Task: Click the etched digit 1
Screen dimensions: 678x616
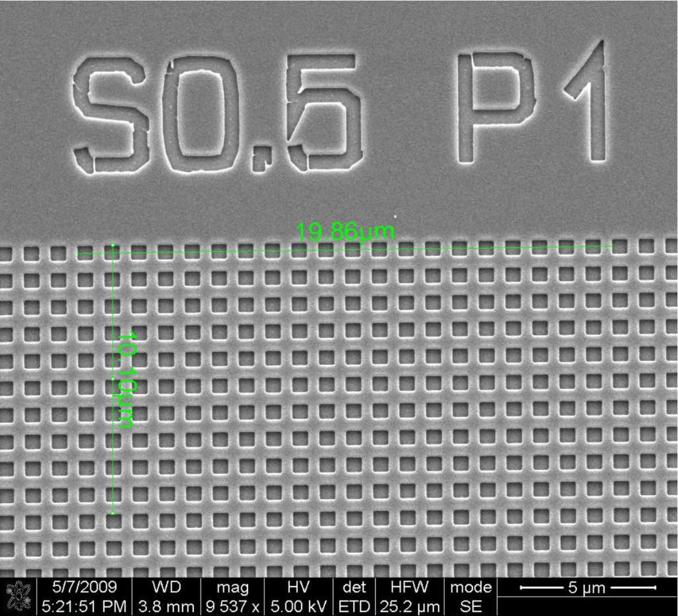Action: [x=592, y=102]
